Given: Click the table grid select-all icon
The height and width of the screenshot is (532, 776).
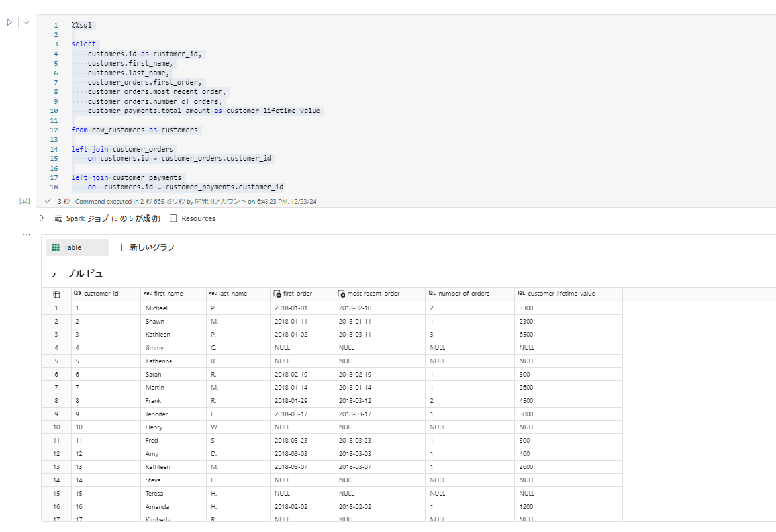Looking at the screenshot, I should tap(56, 294).
